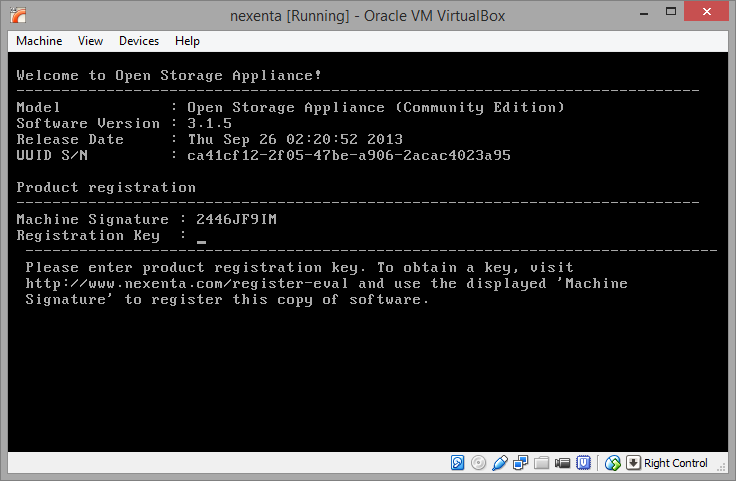
Task: Click the Software Version 3.1.5 value
Action: click(x=210, y=123)
